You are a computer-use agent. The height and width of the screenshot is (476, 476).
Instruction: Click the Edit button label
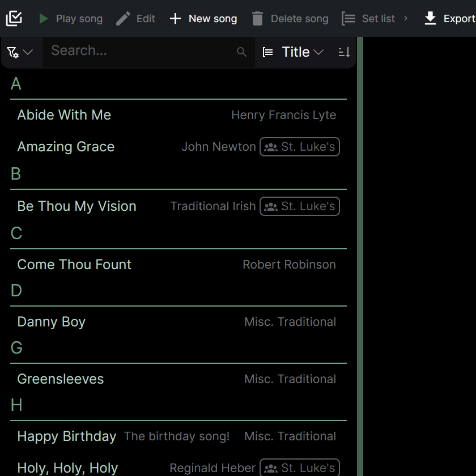pyautogui.click(x=146, y=19)
